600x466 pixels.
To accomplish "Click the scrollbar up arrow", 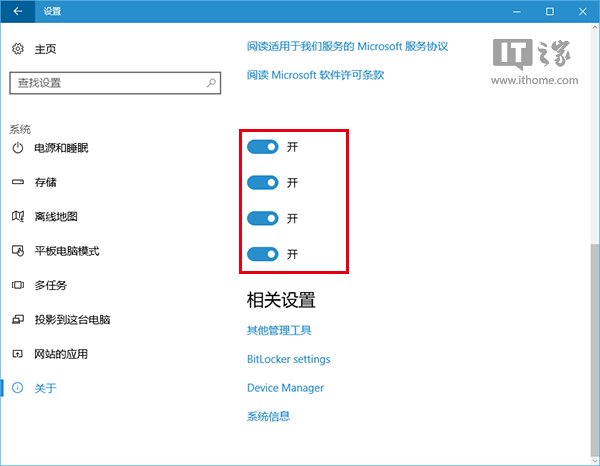I will click(595, 28).
